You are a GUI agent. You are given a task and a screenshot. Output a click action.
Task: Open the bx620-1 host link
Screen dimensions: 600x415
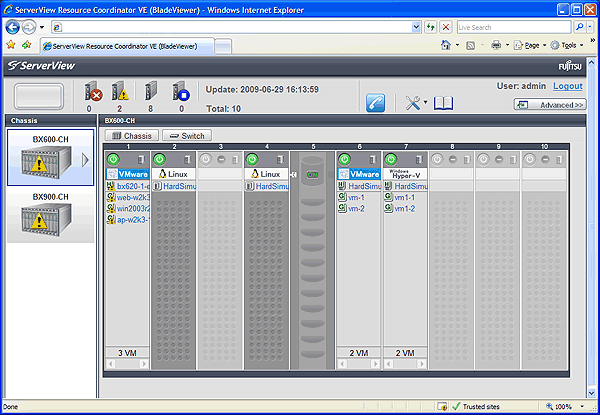tap(133, 186)
